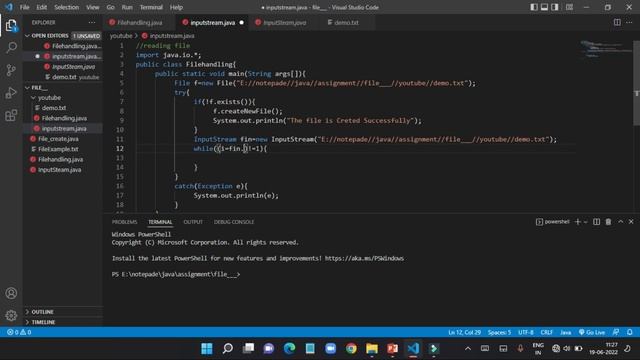The image size is (640, 360).
Task: Open the Customize Layout icon
Action: pos(569,7)
